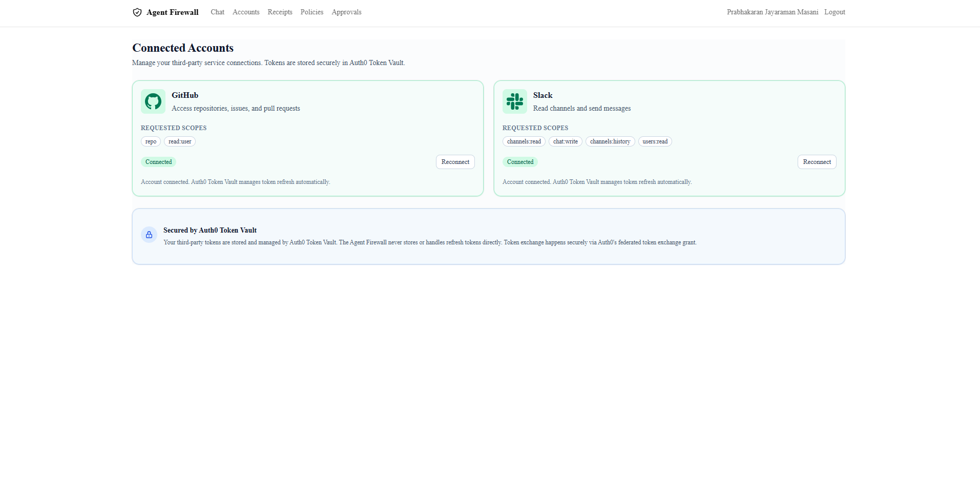Reconnect the Slack account
The width and height of the screenshot is (980, 479).
[x=817, y=162]
